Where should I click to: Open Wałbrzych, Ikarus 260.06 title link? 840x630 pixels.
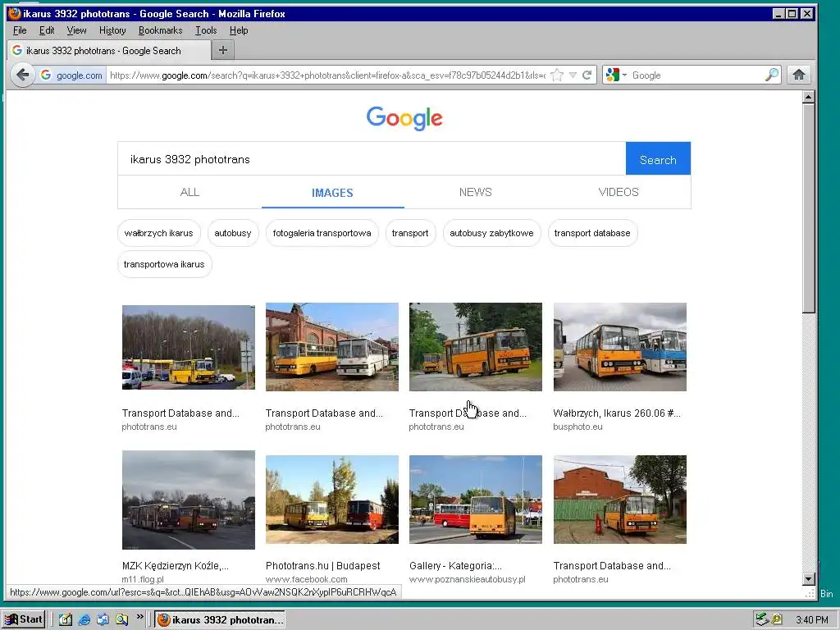pos(617,413)
